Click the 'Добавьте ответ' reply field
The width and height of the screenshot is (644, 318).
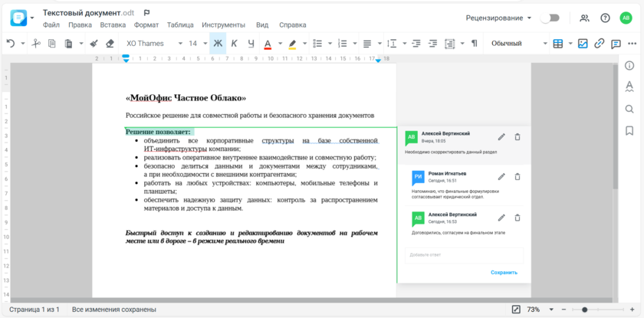[463, 254]
